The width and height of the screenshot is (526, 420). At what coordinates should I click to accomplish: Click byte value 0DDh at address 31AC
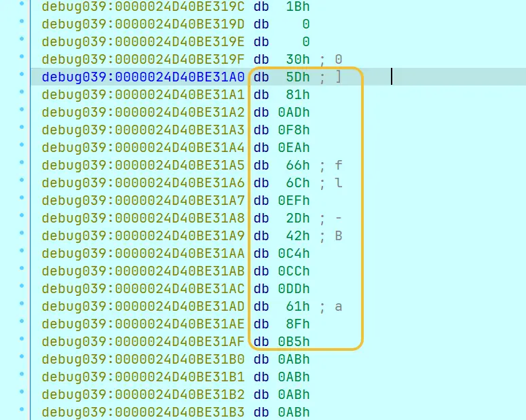pyautogui.click(x=294, y=289)
